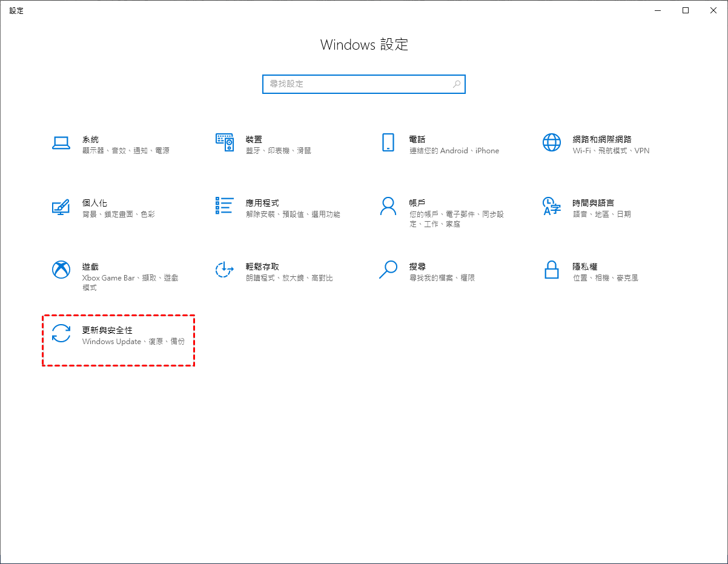The image size is (728, 564).
Task: Click the 顯示器、音效、通知、電源 description
Action: [126, 151]
